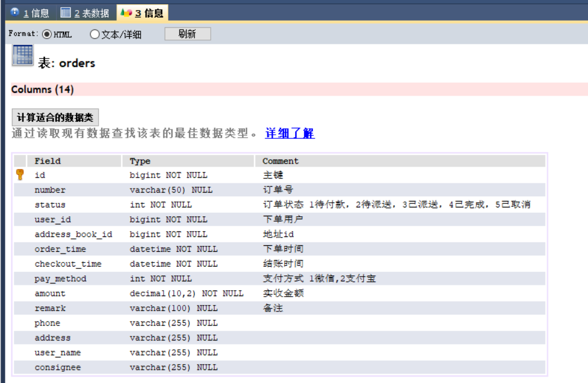Click the 刷新 refresh button
The width and height of the screenshot is (588, 383).
click(188, 34)
